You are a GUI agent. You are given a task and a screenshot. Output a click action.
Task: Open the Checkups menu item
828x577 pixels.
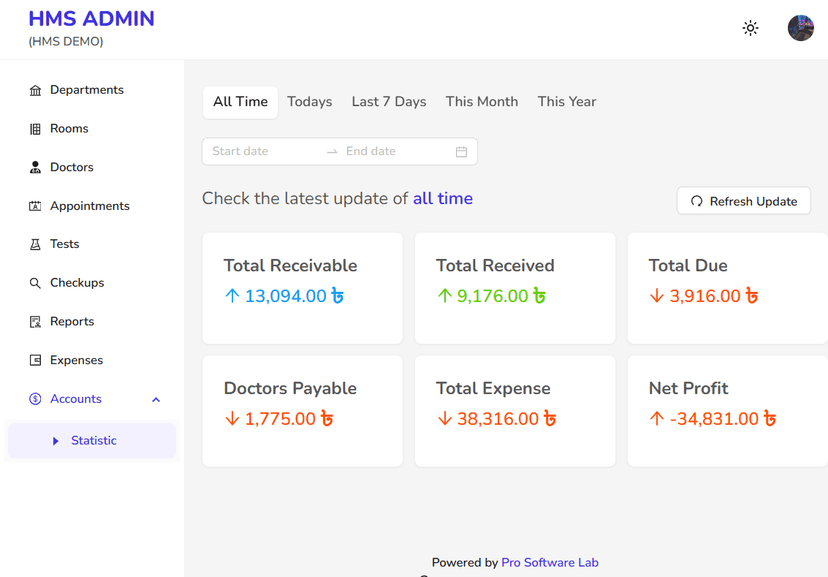[92, 283]
